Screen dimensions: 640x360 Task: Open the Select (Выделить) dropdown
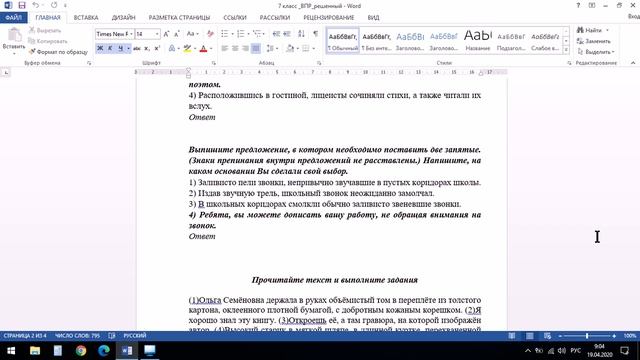click(x=596, y=52)
